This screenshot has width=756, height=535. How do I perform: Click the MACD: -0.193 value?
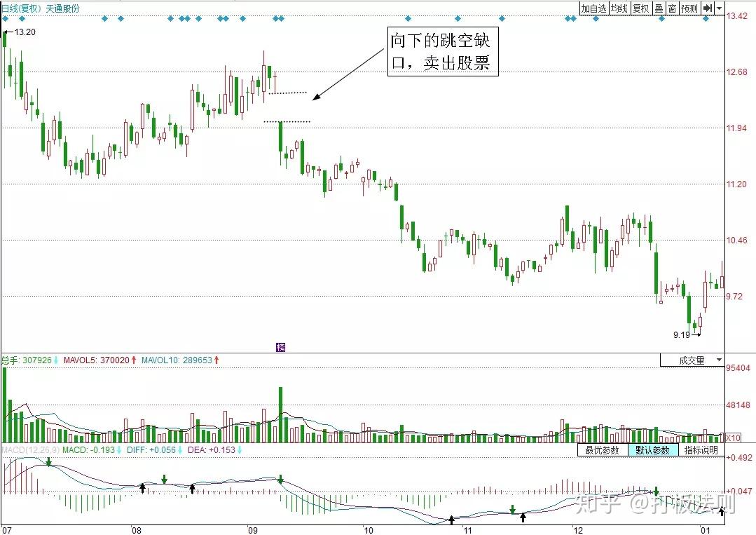coord(89,450)
